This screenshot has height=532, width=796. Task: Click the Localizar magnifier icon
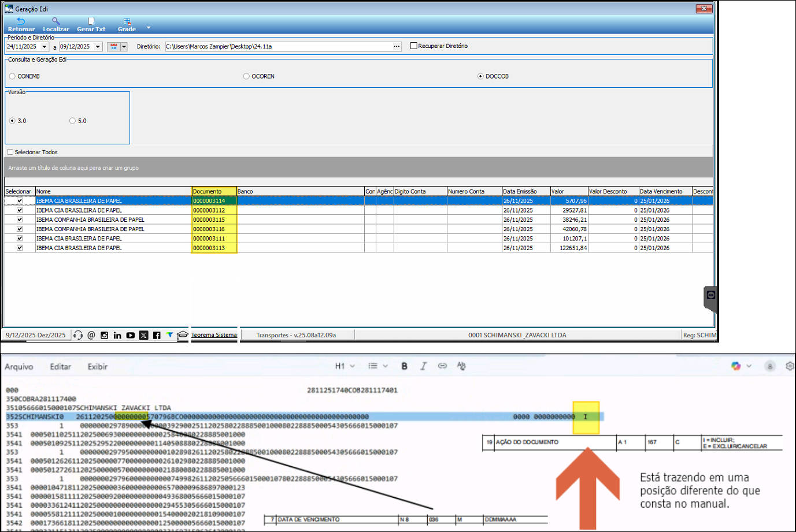(56, 21)
